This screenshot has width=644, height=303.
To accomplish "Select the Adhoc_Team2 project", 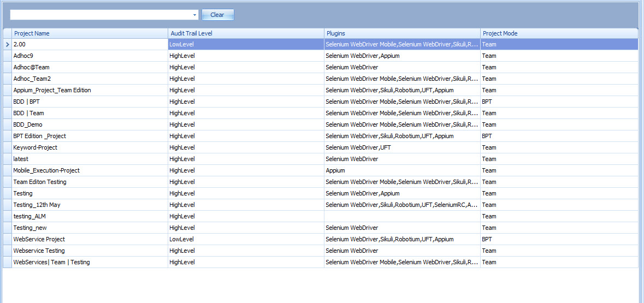I will click(x=90, y=79).
